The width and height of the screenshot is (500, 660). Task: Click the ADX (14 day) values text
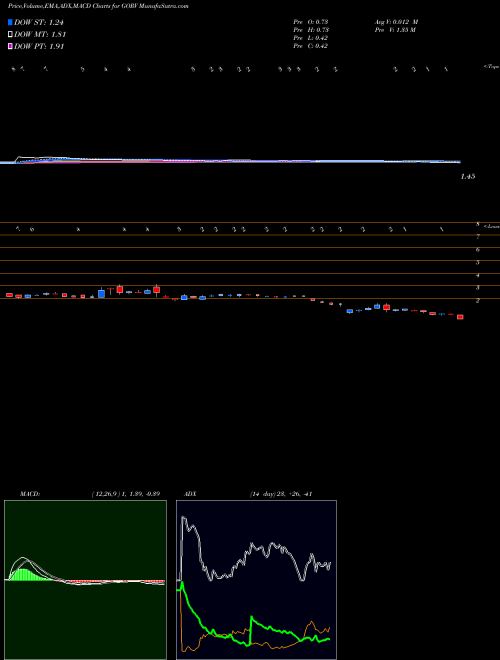pyautogui.click(x=281, y=494)
